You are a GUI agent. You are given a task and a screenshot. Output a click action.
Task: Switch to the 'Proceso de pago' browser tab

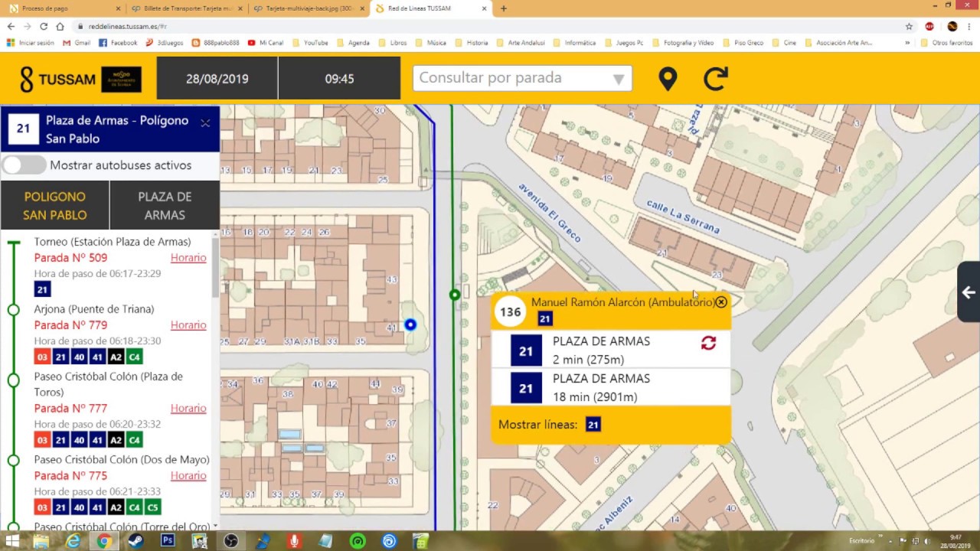(x=63, y=8)
